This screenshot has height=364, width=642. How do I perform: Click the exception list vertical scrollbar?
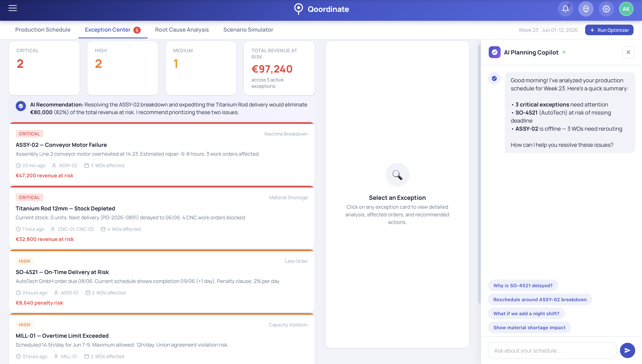[x=479, y=174]
